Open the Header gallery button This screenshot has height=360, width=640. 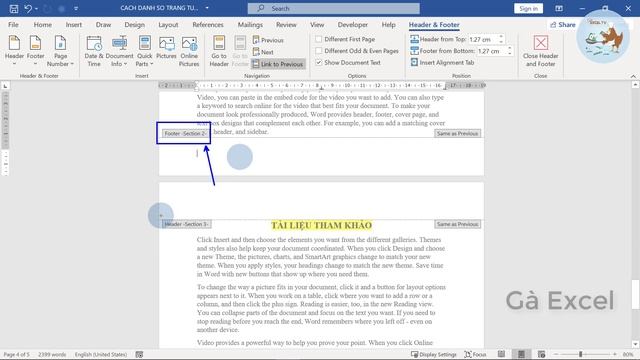(14, 51)
